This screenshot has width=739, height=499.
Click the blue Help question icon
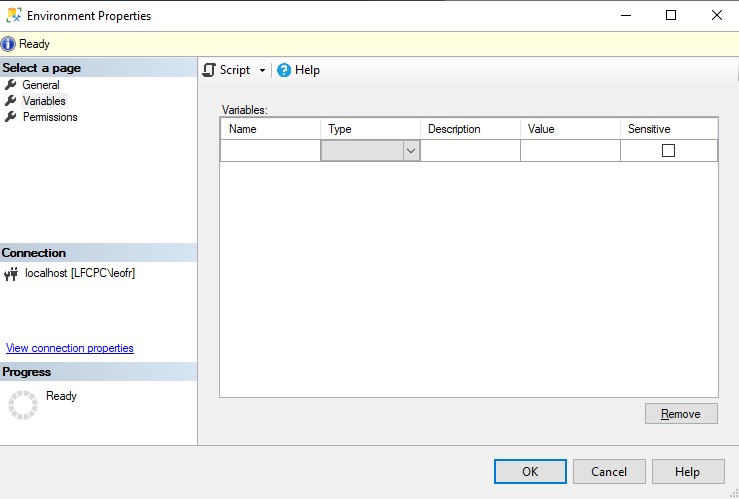coord(284,70)
